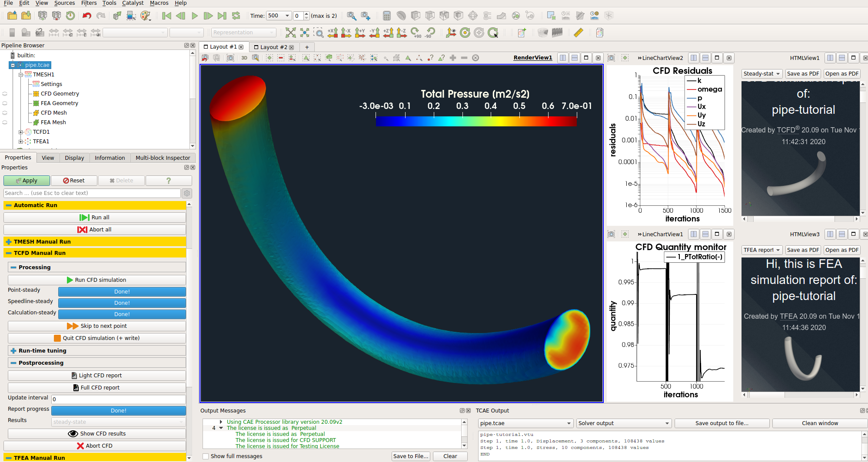Image resolution: width=868 pixels, height=462 pixels.
Task: Select the Zoom to Box tool
Action: [319, 33]
